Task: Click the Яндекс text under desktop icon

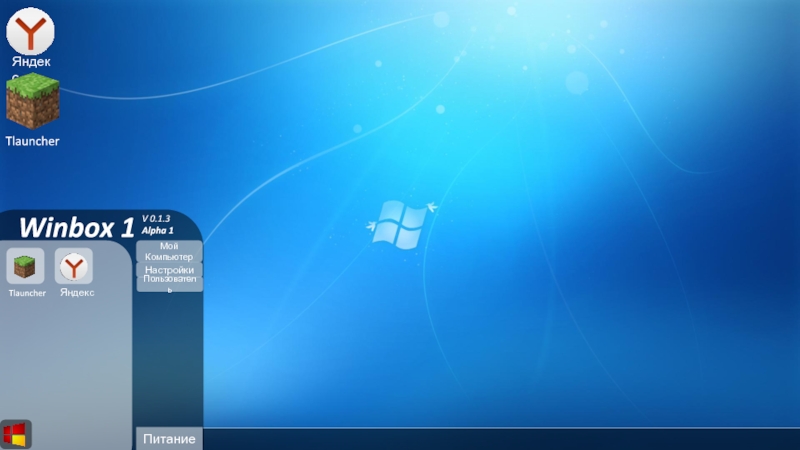Action: 31,62
